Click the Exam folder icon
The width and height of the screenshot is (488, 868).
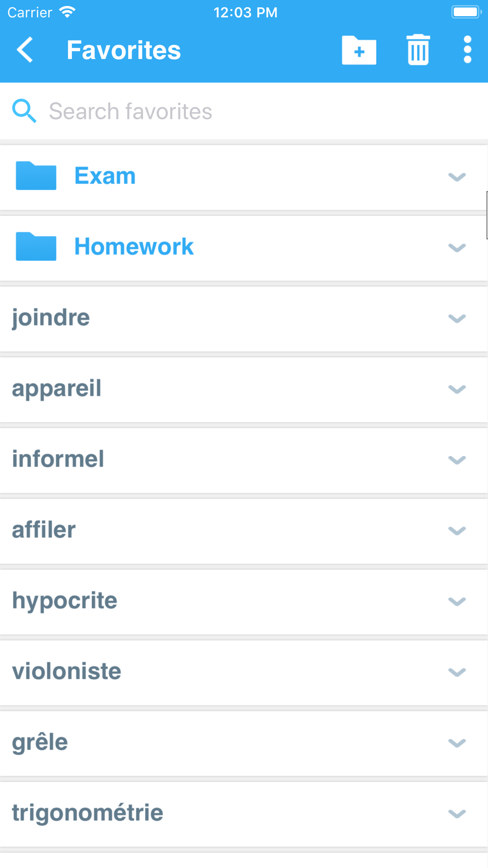click(36, 176)
